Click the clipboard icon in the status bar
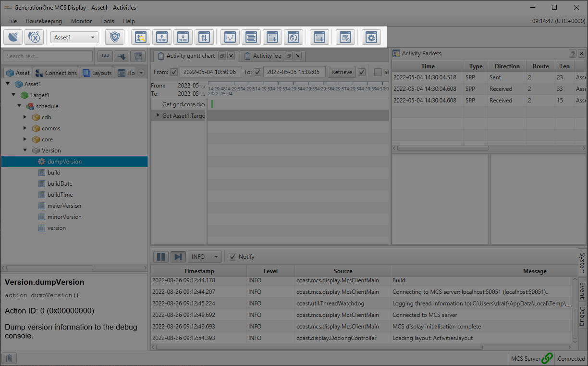Viewport: 588px width, 366px height. pos(9,358)
